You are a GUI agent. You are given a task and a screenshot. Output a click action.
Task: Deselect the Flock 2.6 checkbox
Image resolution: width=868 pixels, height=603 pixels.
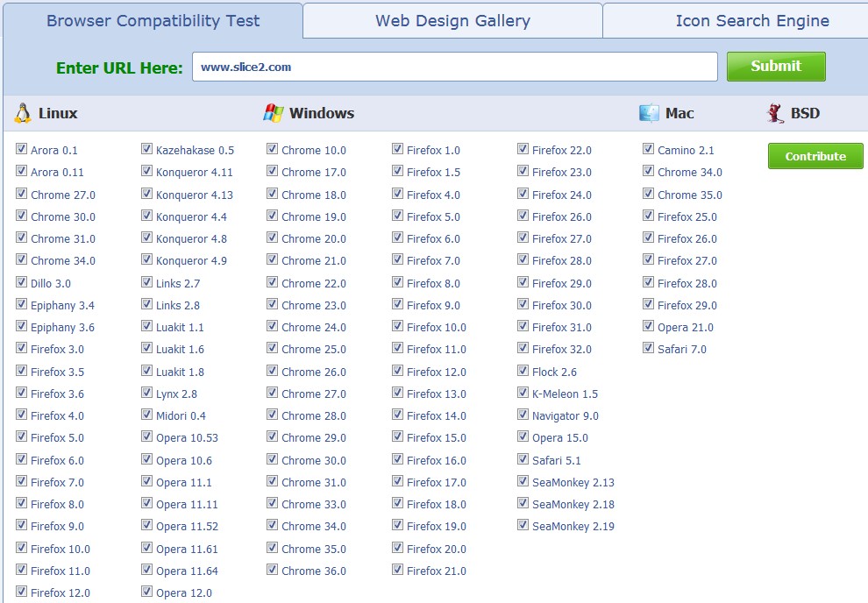point(523,371)
